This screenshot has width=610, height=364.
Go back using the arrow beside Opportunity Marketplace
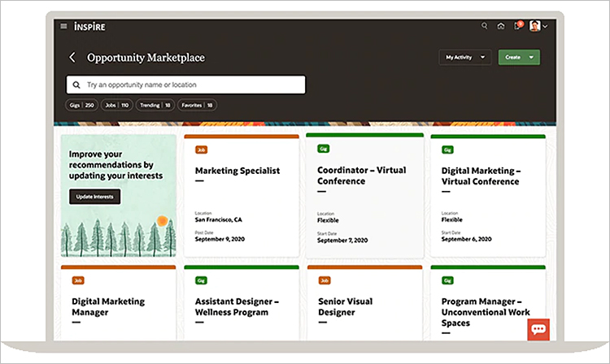(72, 58)
